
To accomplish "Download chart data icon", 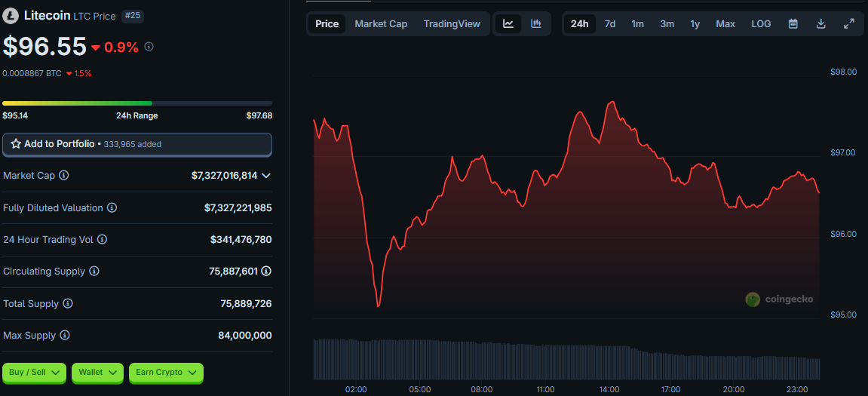I will point(821,24).
